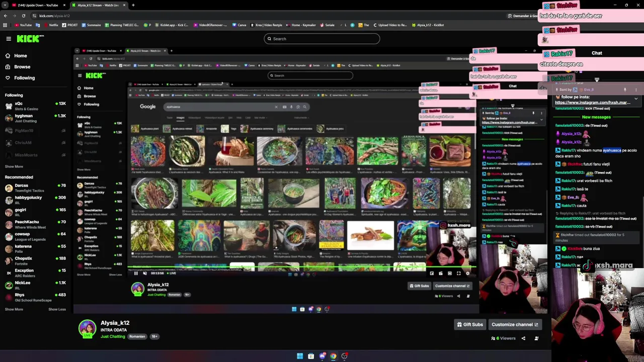
Task: Open Browse in Kick sidebar
Action: point(22,67)
